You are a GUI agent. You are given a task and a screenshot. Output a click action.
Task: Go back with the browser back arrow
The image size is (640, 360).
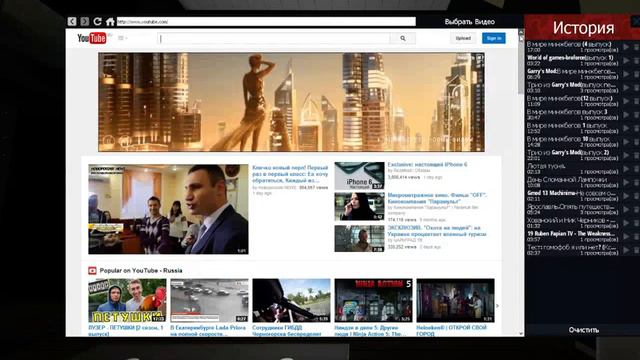click(x=72, y=21)
